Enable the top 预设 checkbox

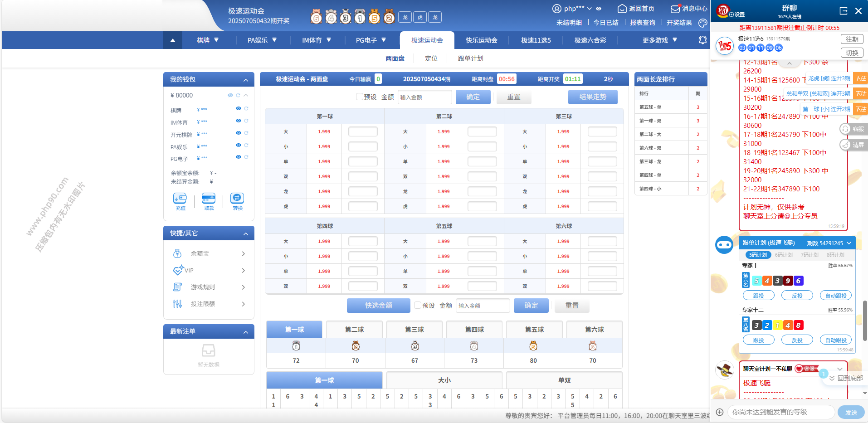coord(360,97)
